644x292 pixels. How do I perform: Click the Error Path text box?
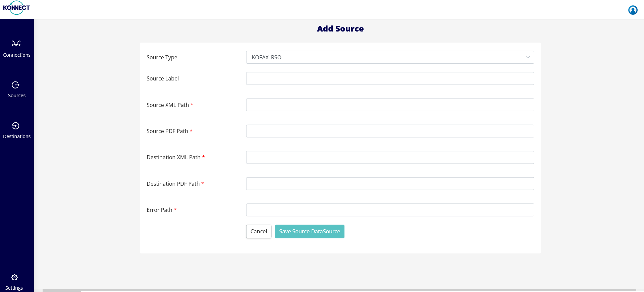(x=390, y=210)
